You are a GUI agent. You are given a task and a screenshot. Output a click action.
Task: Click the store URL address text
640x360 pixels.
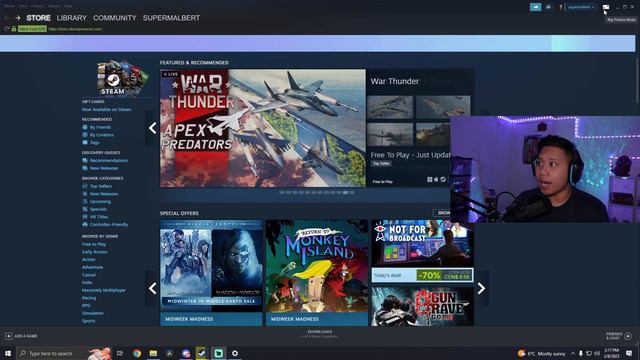(x=75, y=29)
